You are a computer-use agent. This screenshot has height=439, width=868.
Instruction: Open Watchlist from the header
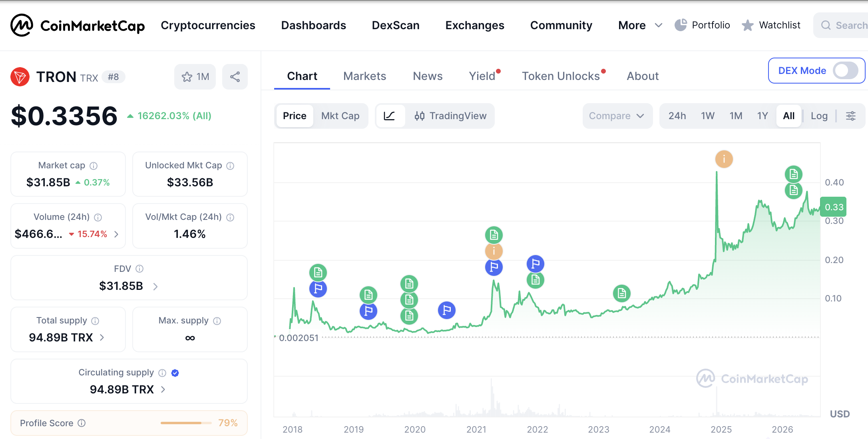(771, 25)
